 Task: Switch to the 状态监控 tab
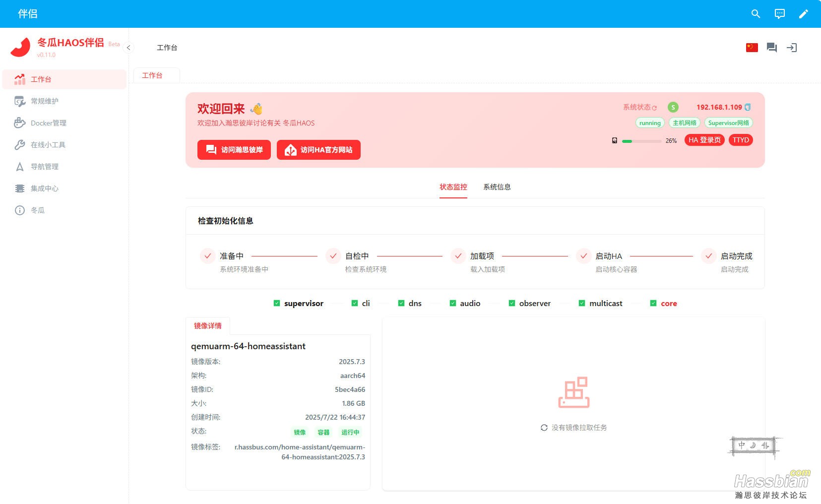[453, 187]
